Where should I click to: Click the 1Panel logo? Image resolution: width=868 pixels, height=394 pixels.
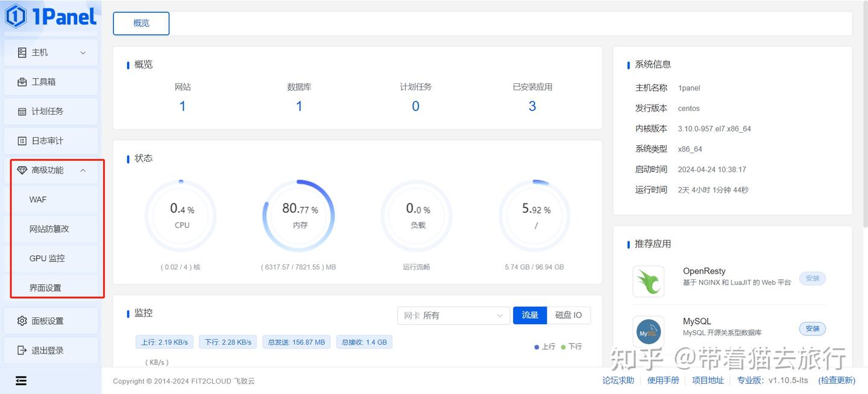50,16
